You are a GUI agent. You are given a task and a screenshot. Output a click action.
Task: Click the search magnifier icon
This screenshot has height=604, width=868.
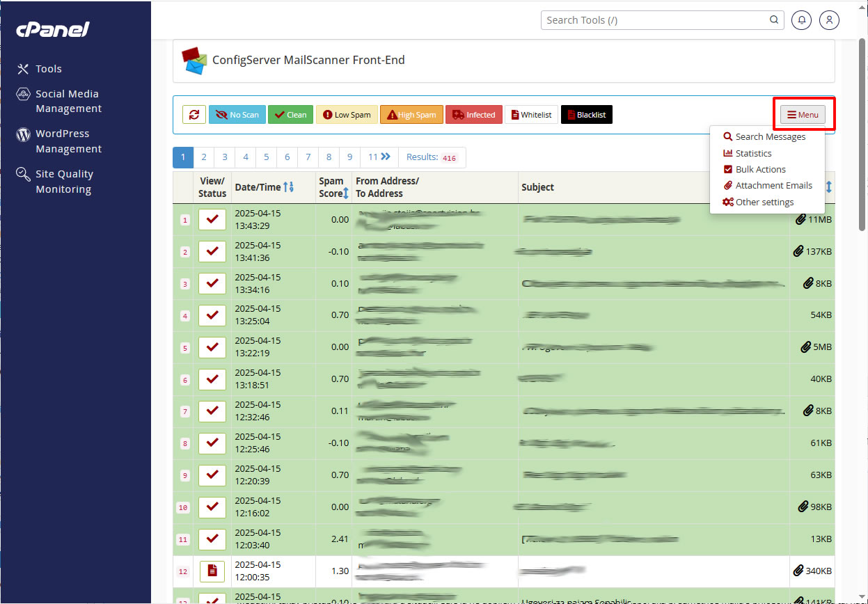pyautogui.click(x=774, y=20)
